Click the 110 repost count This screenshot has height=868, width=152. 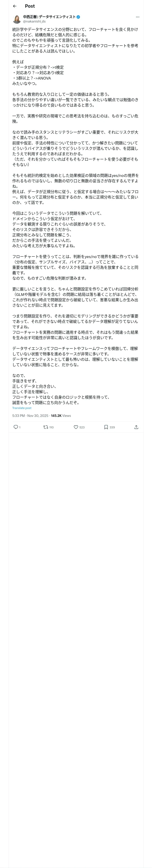pyautogui.click(x=52, y=427)
